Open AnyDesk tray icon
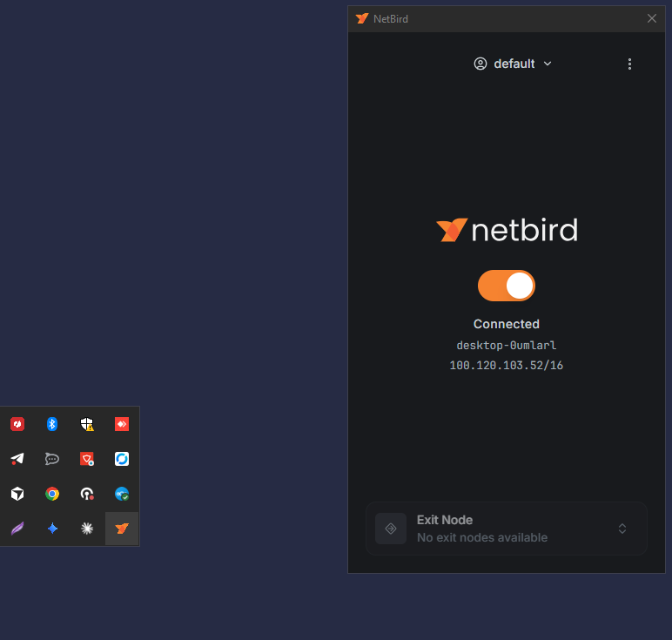Screen dimensions: 672x640 click(x=122, y=424)
